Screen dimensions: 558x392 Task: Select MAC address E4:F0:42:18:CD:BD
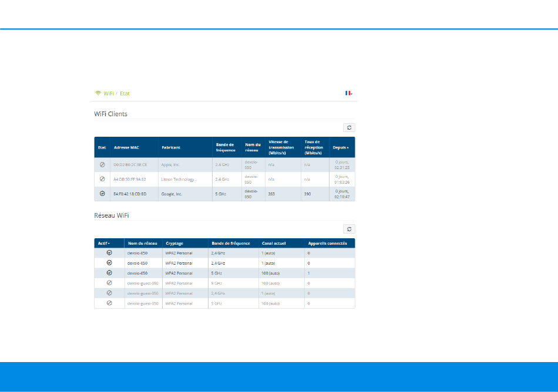[130, 194]
